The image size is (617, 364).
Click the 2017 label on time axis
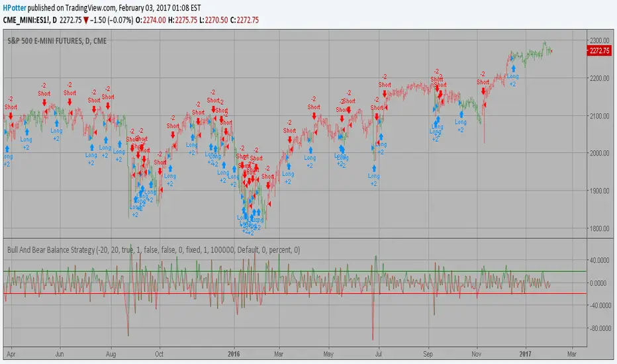pyautogui.click(x=526, y=354)
